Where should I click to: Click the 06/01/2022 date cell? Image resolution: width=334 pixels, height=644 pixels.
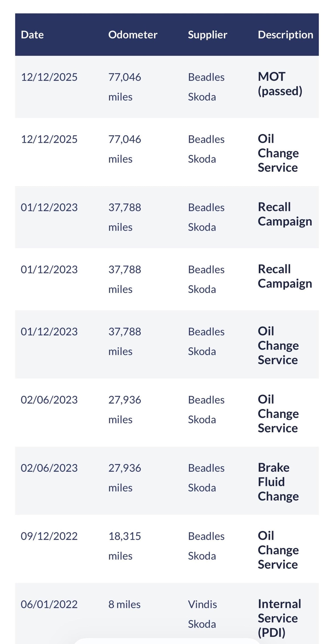click(x=49, y=604)
